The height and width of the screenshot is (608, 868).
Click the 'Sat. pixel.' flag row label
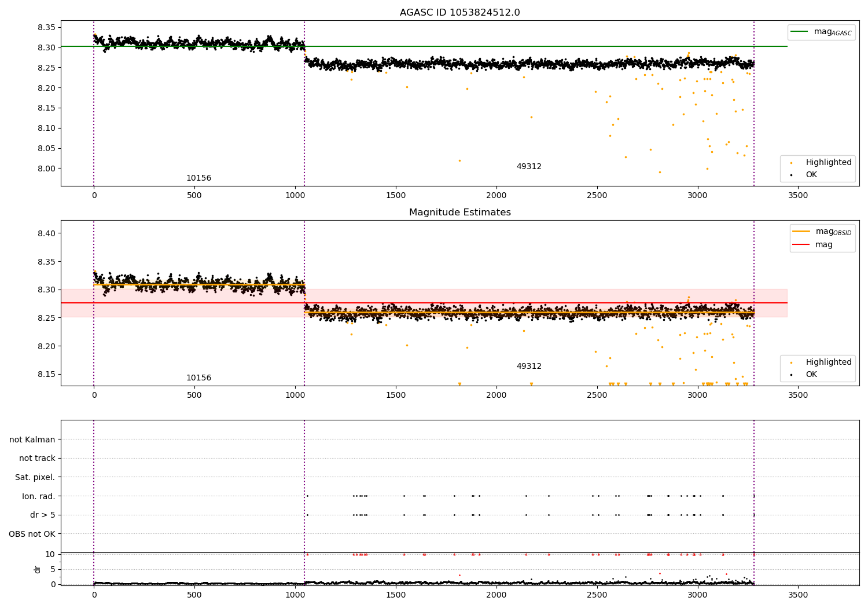pyautogui.click(x=35, y=477)
